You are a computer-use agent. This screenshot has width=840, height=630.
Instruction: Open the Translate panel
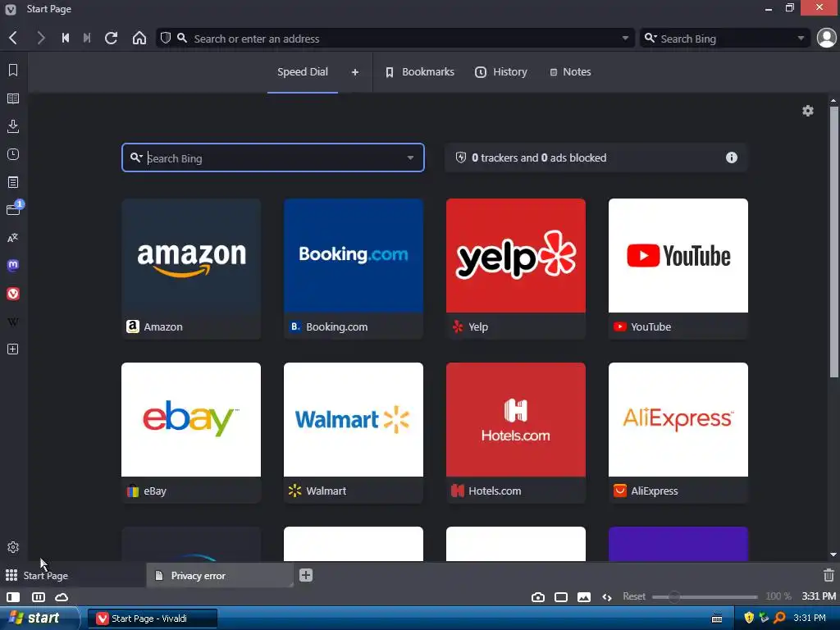click(13, 238)
